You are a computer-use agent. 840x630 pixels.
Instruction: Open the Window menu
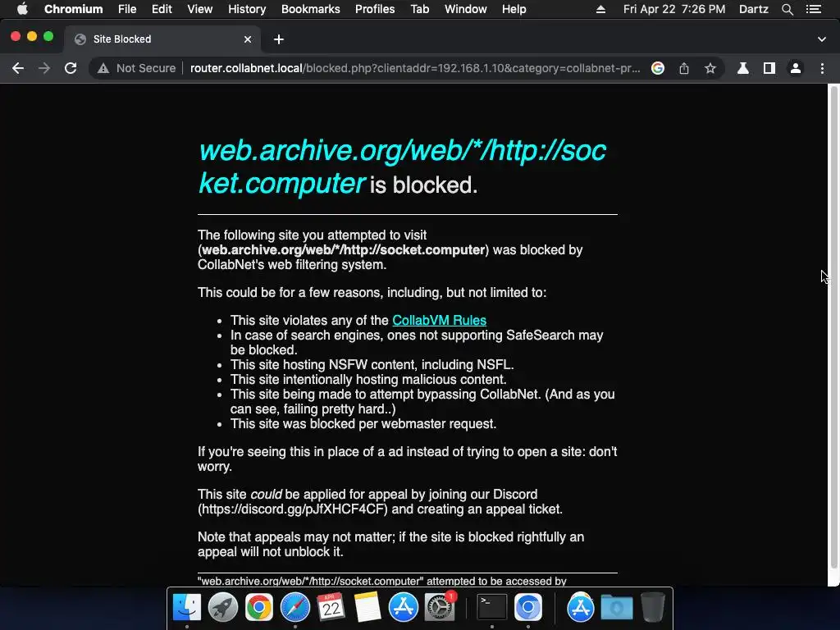point(466,9)
